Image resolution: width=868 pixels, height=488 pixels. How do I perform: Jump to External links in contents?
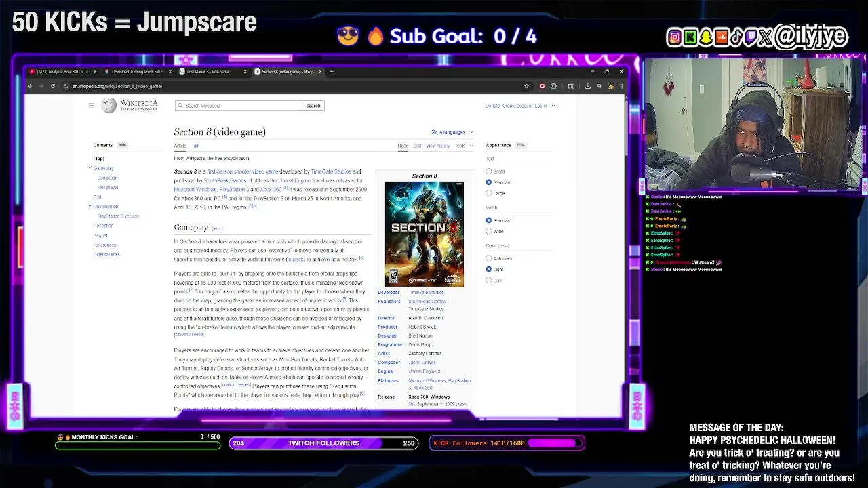[x=106, y=254]
